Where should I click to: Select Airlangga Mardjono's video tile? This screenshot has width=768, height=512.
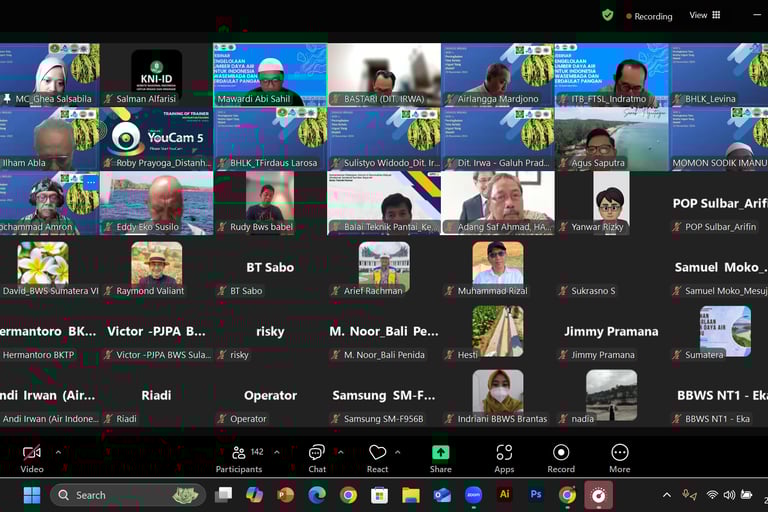pyautogui.click(x=498, y=74)
